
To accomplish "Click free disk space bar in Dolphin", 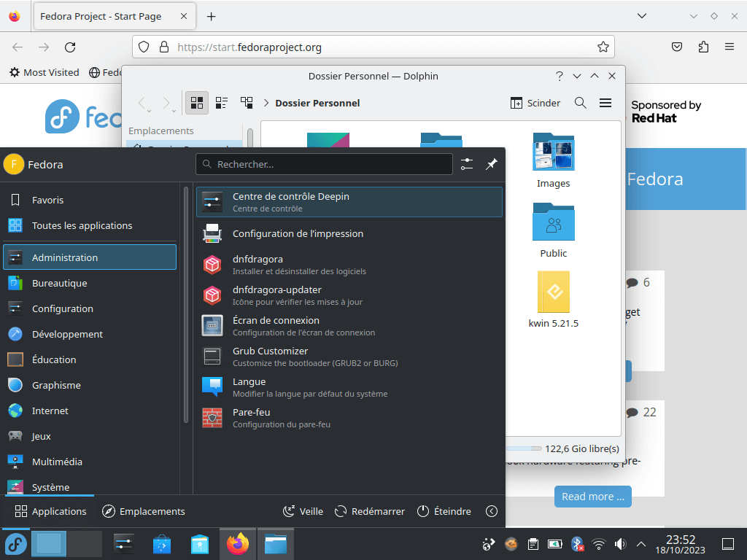I will 524,448.
